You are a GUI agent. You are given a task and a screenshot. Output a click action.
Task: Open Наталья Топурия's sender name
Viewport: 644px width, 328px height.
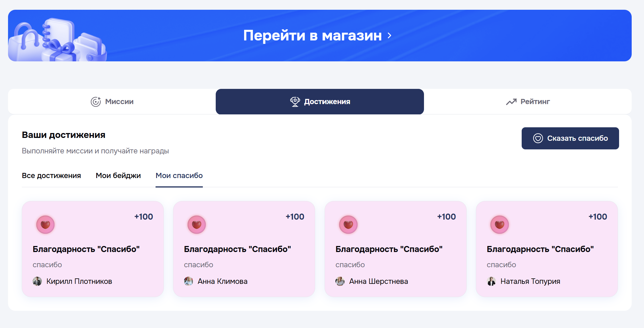point(530,281)
